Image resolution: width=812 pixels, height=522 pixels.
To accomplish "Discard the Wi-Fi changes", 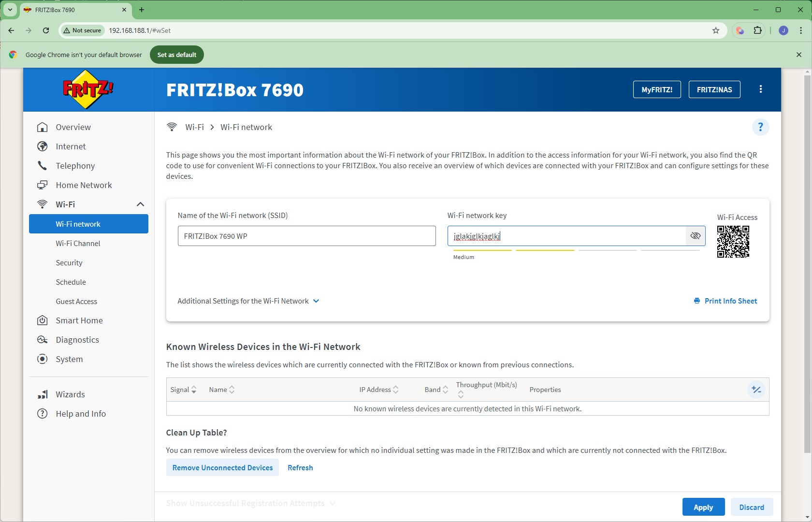I will point(752,507).
